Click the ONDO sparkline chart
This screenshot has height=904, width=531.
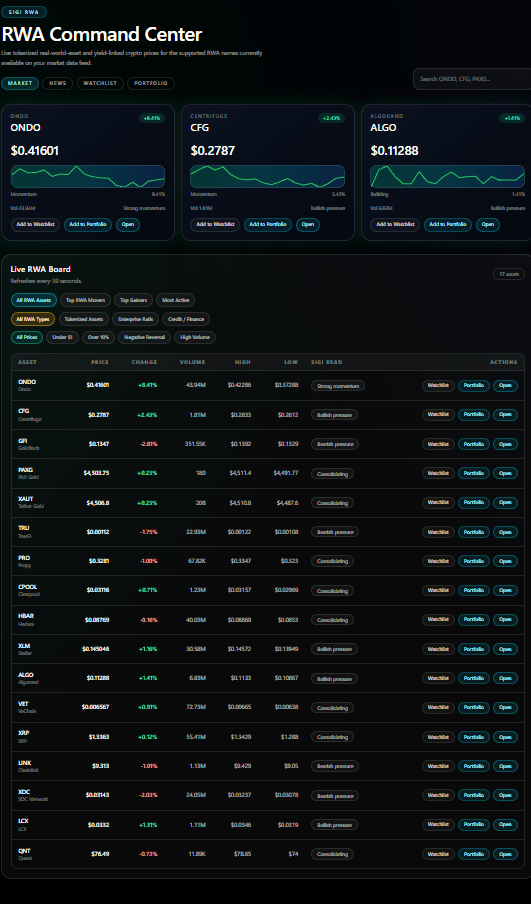88,176
